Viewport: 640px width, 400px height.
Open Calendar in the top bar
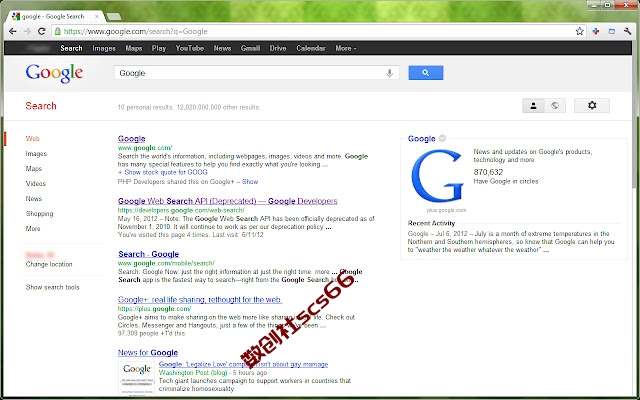click(x=311, y=48)
